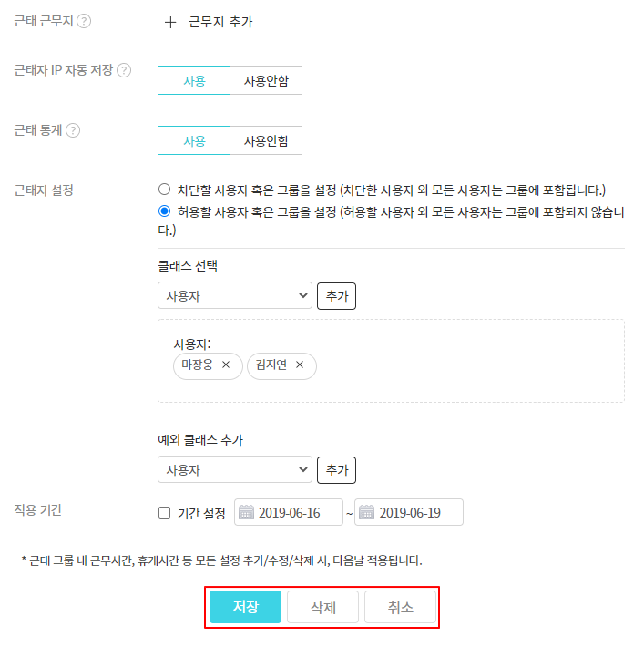The image size is (644, 647).
Task: Set 근태 통계 to 사용
Action: (194, 140)
